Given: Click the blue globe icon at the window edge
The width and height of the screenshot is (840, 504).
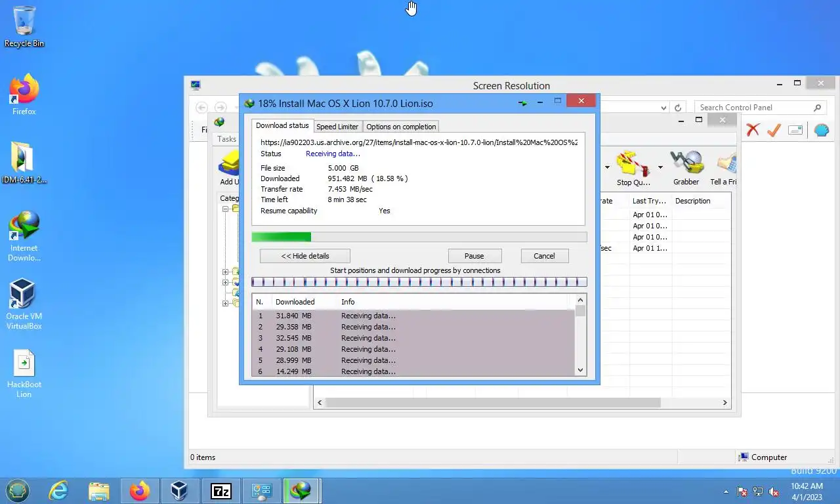Looking at the screenshot, I should 822,130.
